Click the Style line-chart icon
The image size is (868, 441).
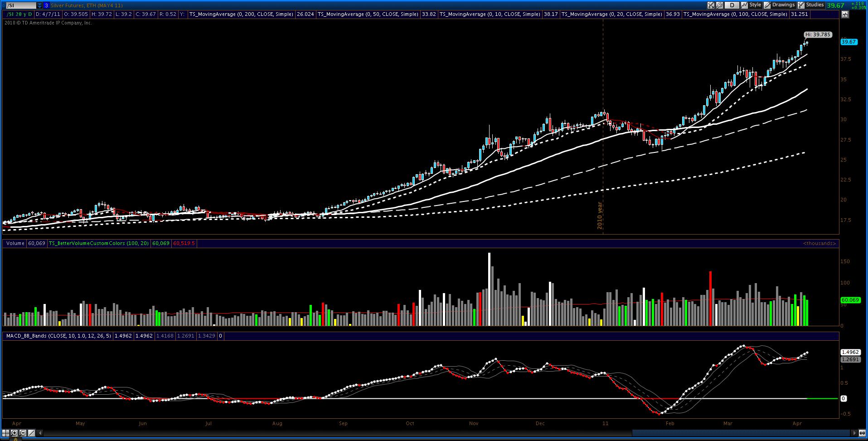[x=744, y=5]
